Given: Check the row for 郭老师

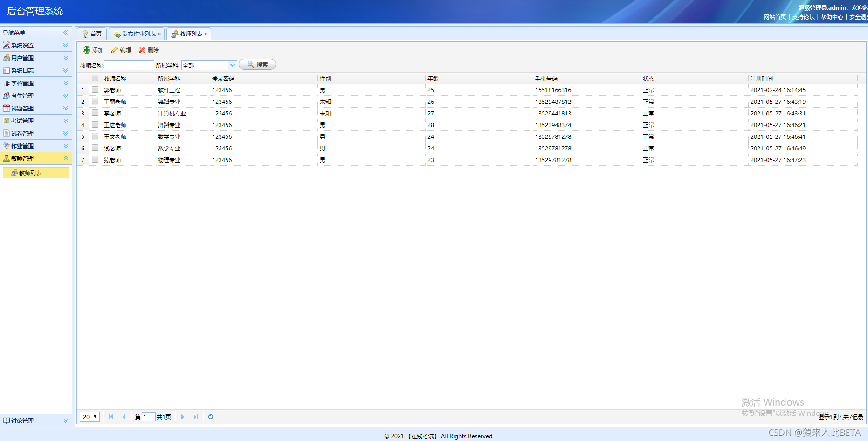Looking at the screenshot, I should pyautogui.click(x=95, y=89).
